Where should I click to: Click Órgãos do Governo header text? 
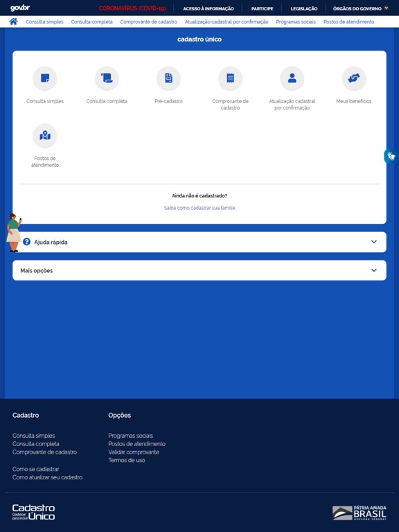[357, 8]
